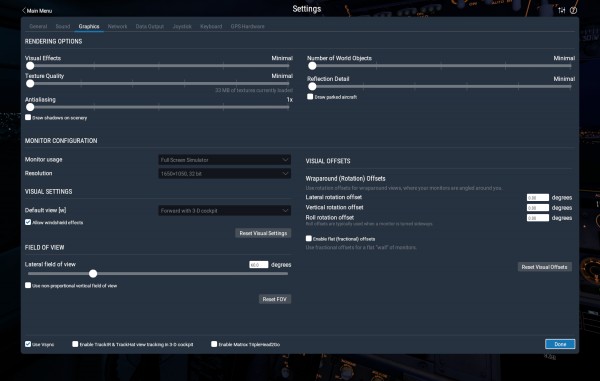Click the Reset Visual Offsets button
The image size is (600, 381).
point(545,267)
